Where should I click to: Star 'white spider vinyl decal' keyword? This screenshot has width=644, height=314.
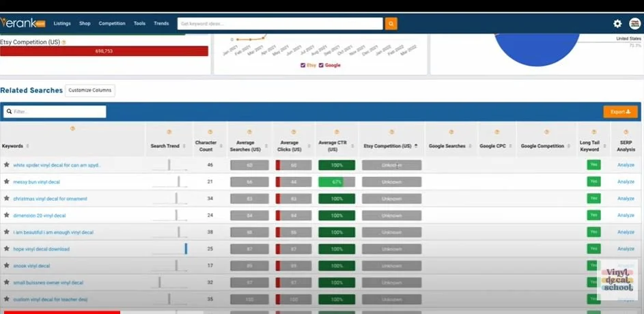[x=7, y=165]
